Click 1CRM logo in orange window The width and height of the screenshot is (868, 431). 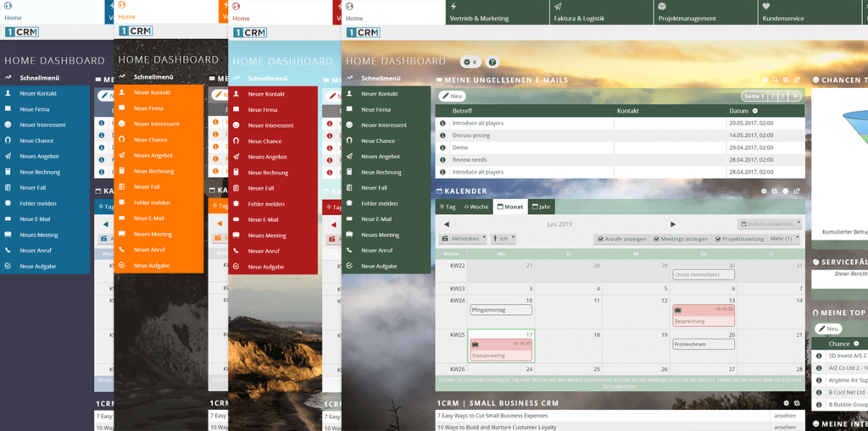click(136, 31)
